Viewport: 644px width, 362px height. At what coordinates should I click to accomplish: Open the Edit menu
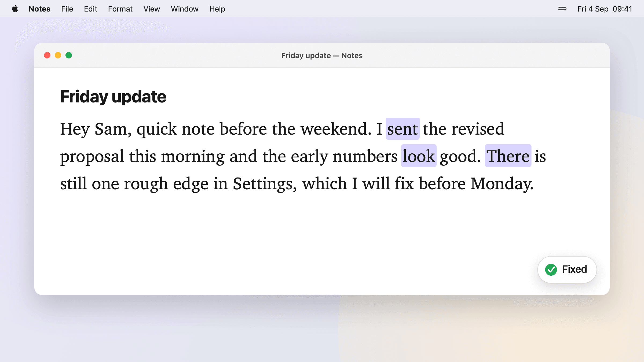(90, 9)
